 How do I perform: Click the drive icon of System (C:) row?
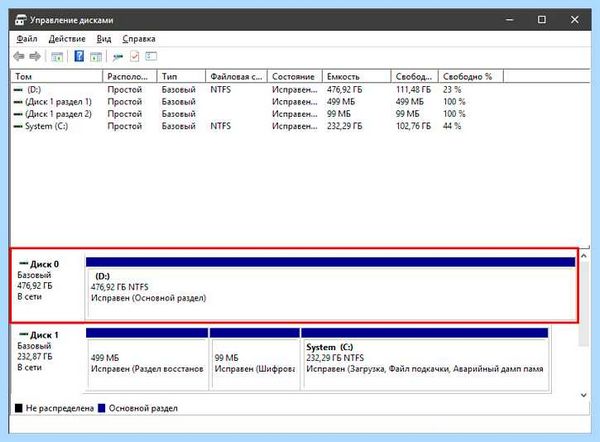pos(18,126)
